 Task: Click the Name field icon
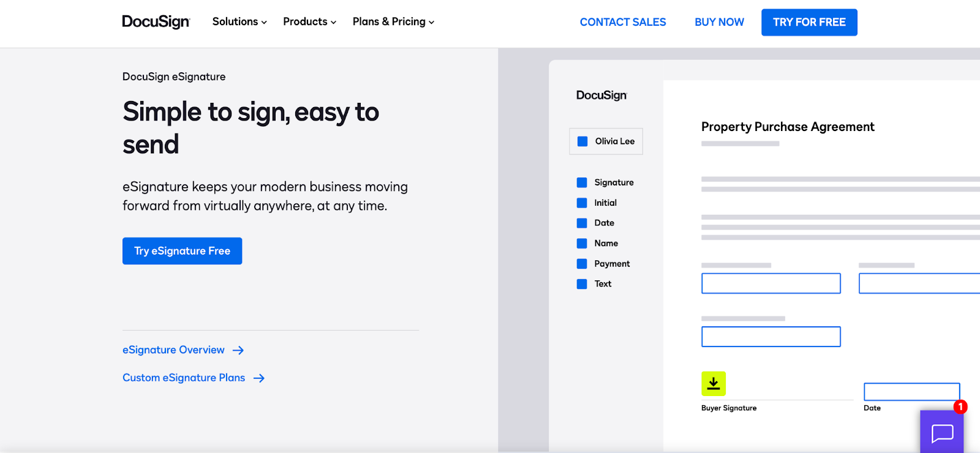click(582, 244)
